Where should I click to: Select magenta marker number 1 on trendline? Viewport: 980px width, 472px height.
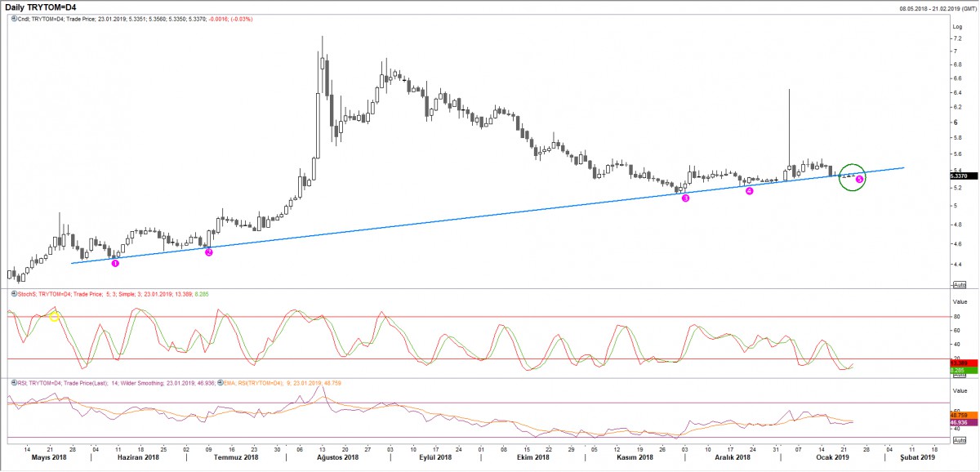pyautogui.click(x=115, y=262)
